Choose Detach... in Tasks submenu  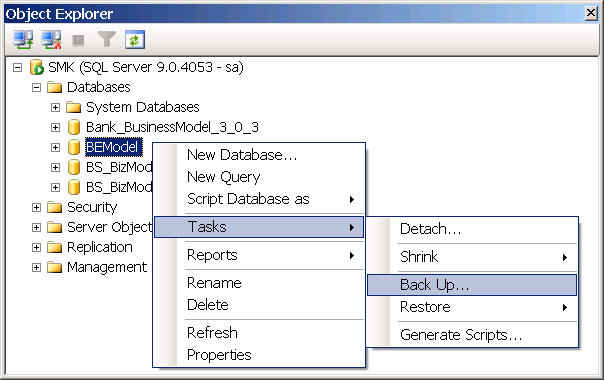[x=472, y=229]
